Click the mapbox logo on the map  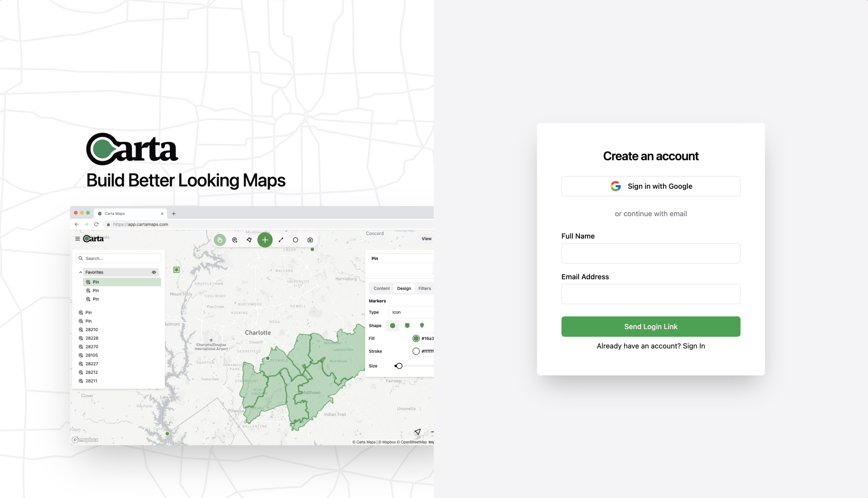point(85,440)
